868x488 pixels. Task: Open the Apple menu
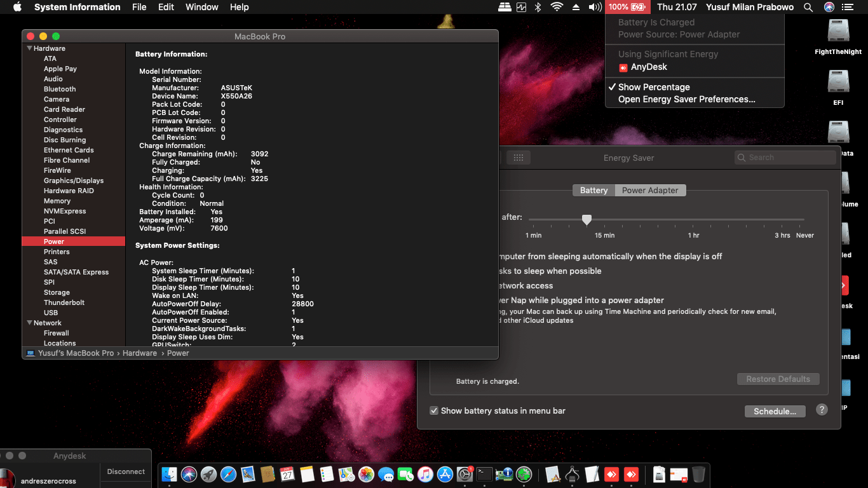[x=17, y=7]
